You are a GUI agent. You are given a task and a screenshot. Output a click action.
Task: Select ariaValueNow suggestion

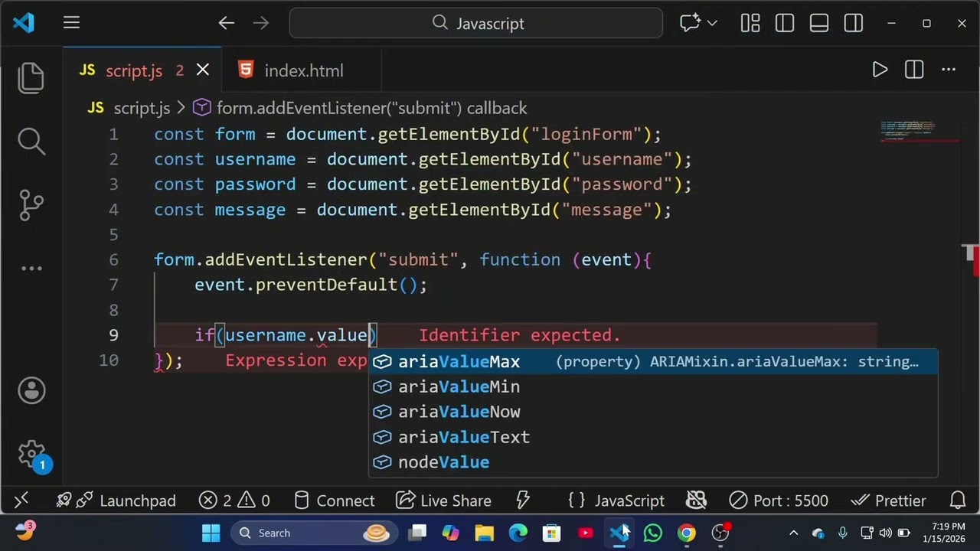653,412
